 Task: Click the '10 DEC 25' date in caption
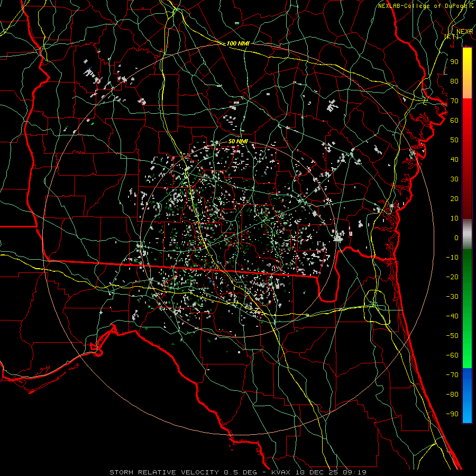tap(317, 472)
